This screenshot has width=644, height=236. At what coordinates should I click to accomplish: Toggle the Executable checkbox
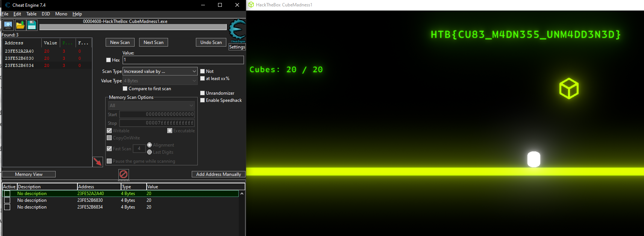(170, 131)
